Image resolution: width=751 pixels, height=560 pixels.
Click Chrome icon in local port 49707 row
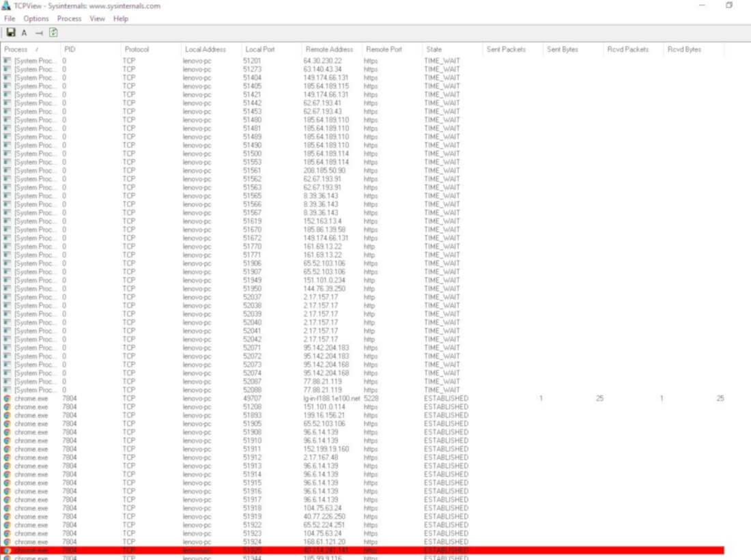[8, 399]
